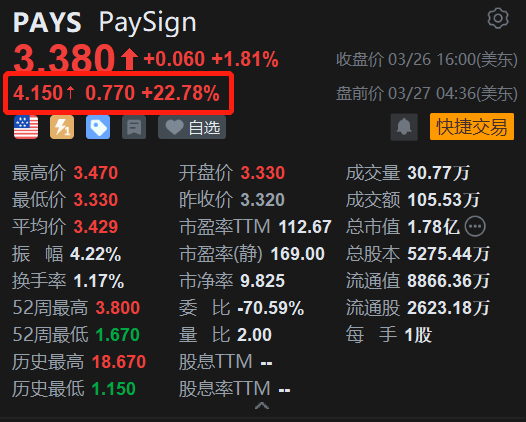
Task: Click the PaySign company name
Action: 148,23
